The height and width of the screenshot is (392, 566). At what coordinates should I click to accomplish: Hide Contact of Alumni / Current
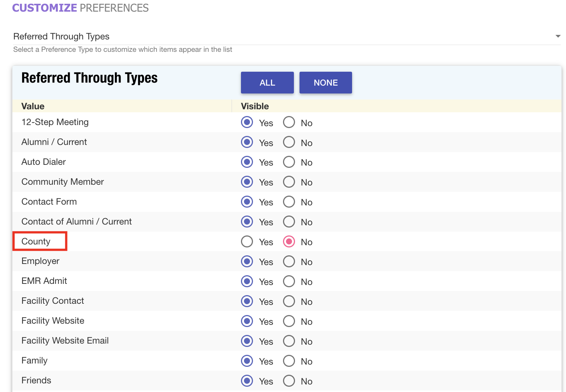[289, 222]
